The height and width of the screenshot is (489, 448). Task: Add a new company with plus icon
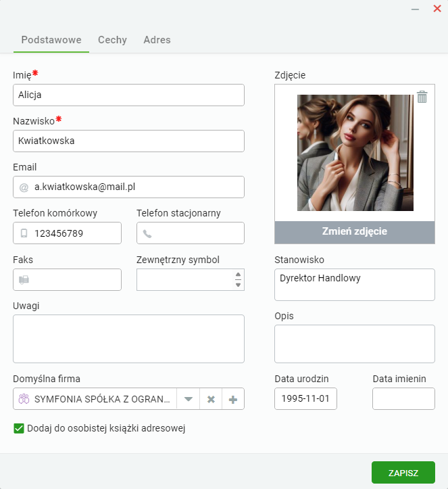pos(233,399)
